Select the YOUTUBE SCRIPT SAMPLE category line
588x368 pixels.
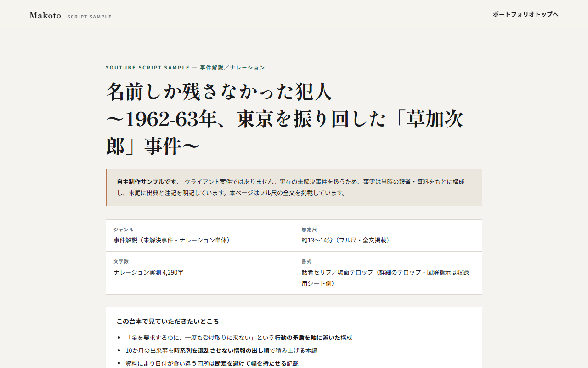[185, 68]
